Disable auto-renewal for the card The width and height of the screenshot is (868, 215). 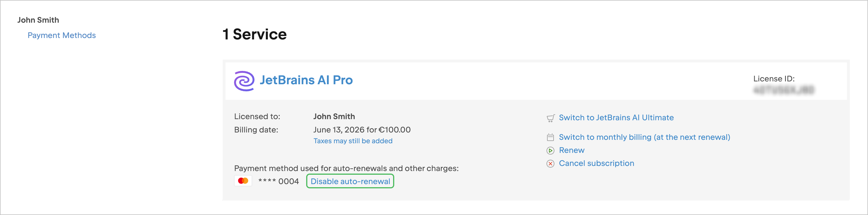point(350,181)
